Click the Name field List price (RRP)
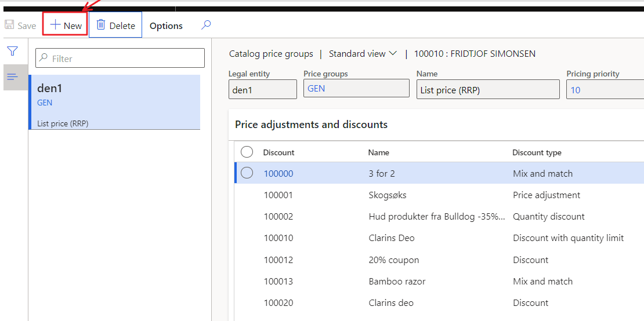 click(x=487, y=90)
